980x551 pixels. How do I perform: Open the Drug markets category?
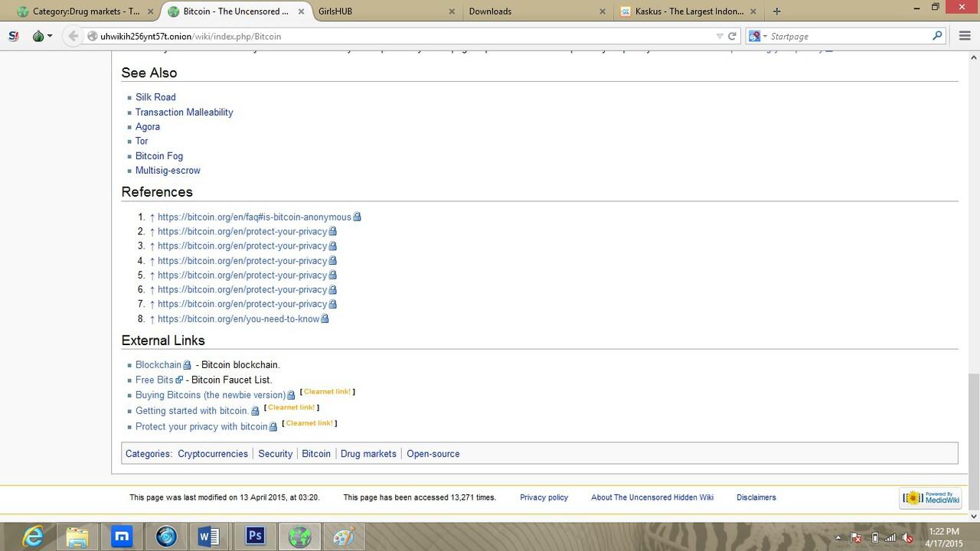368,454
